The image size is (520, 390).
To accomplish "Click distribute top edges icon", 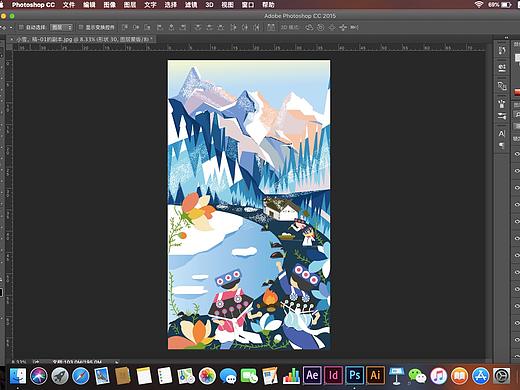I will click(198, 27).
